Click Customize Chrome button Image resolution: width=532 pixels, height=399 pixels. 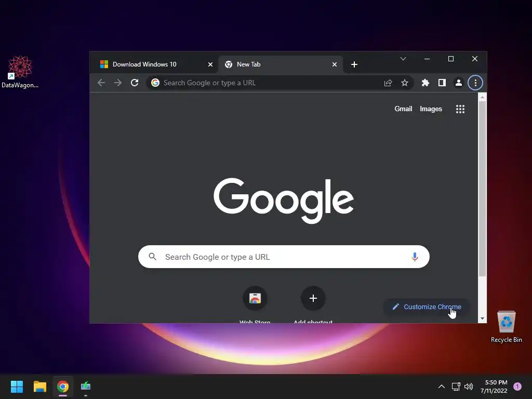pos(427,307)
